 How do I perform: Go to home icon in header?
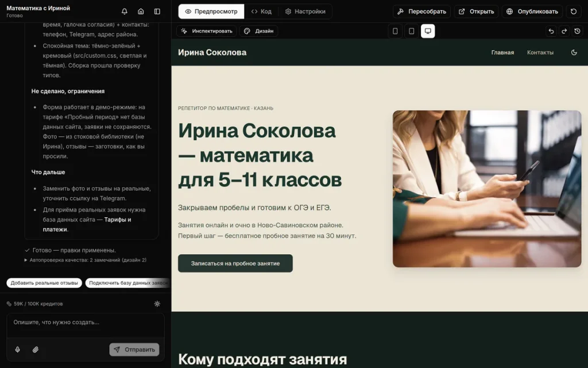141,11
